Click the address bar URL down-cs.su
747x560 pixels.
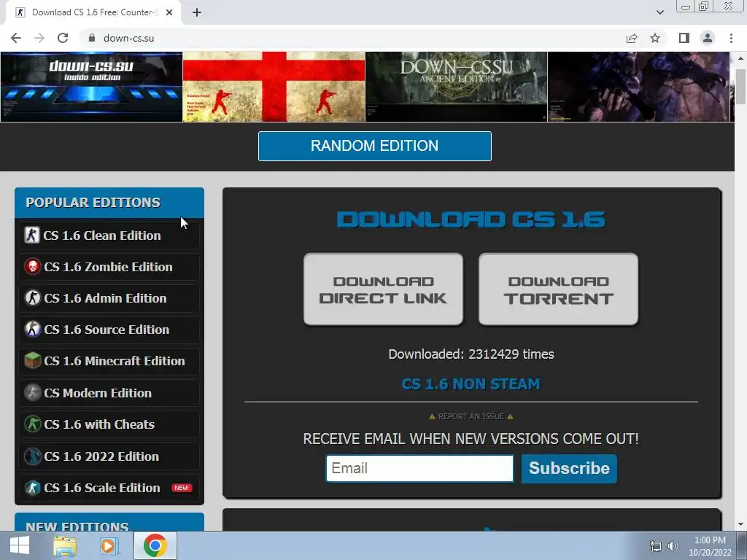click(x=128, y=38)
